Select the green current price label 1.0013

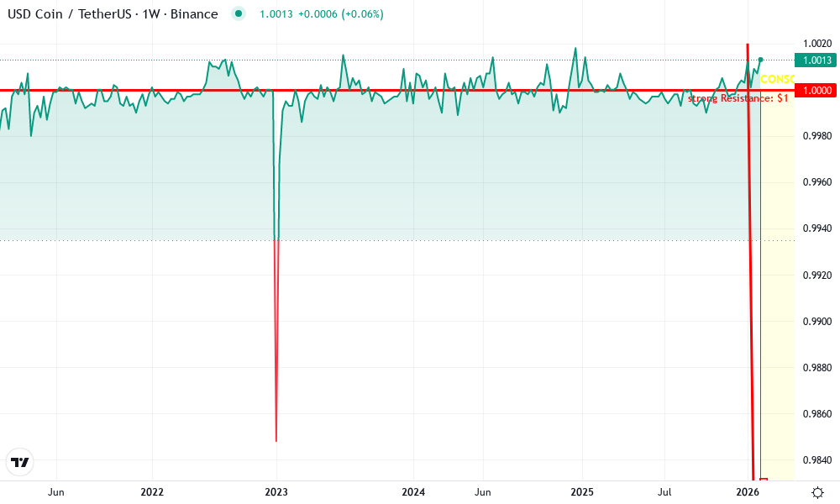click(x=816, y=60)
